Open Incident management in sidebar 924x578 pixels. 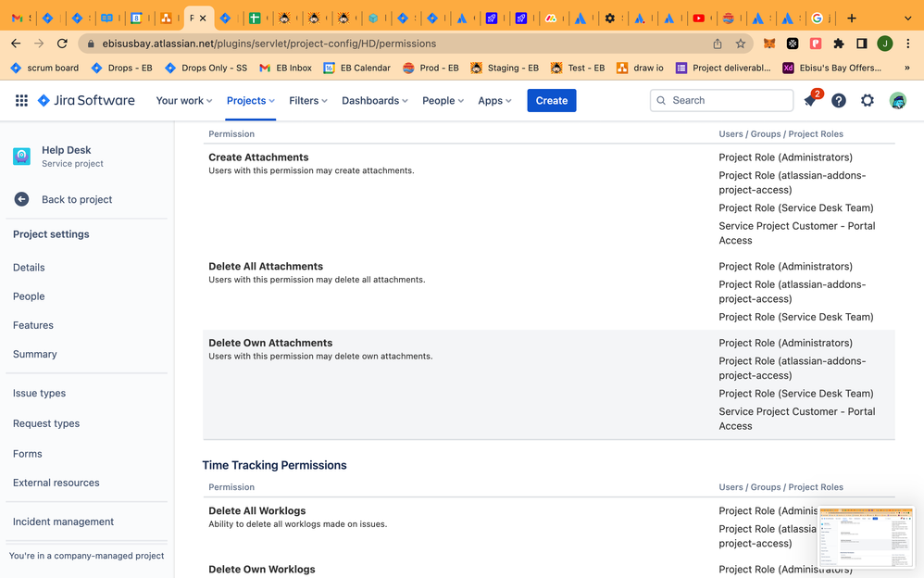tap(64, 521)
